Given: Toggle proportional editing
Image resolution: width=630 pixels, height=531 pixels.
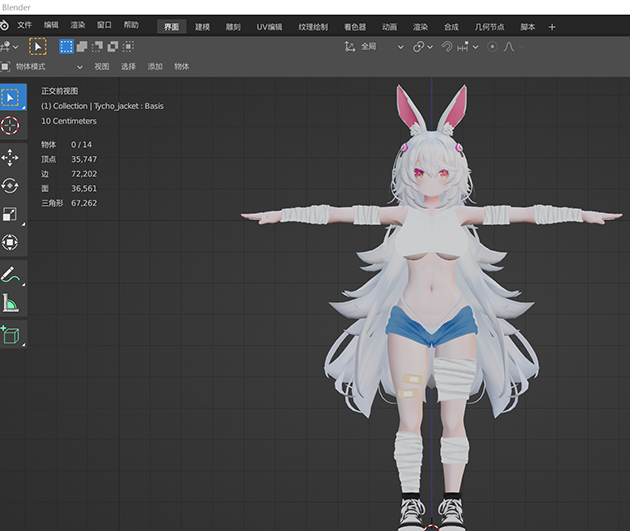Looking at the screenshot, I should click(x=492, y=47).
